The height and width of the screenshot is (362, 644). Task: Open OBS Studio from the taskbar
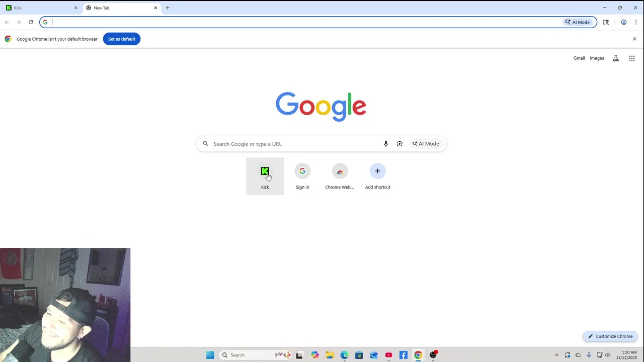[x=433, y=355]
